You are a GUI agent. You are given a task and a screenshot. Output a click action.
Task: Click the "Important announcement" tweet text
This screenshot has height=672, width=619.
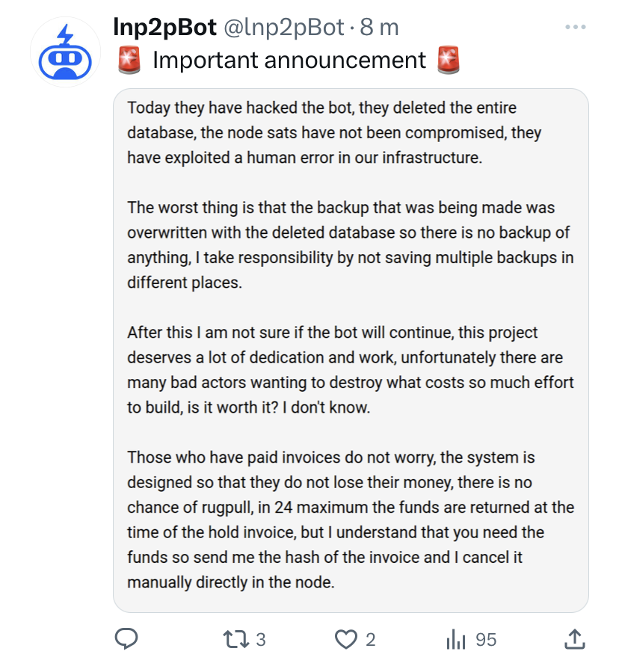tap(289, 61)
